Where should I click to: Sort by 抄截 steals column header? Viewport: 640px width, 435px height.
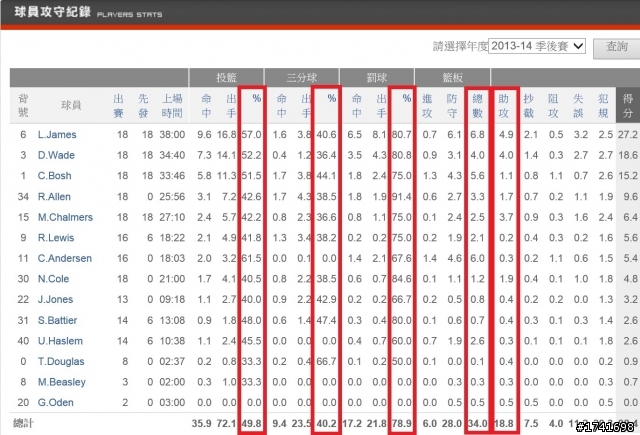528,106
